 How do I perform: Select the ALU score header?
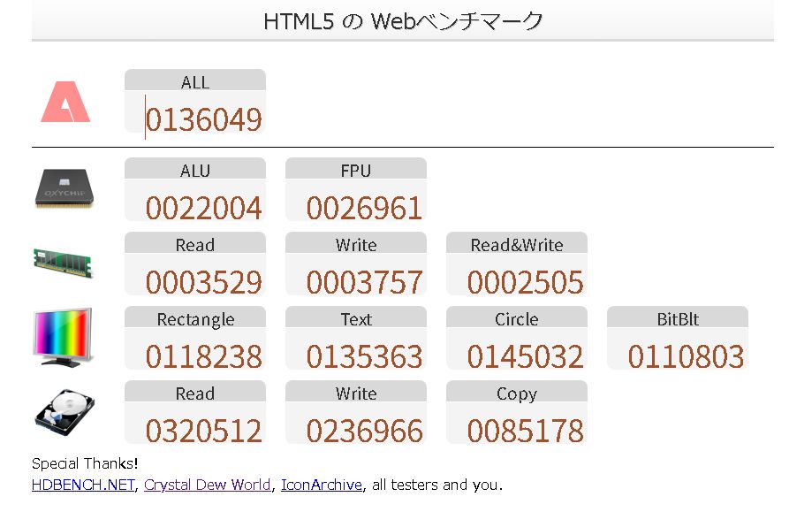click(195, 171)
